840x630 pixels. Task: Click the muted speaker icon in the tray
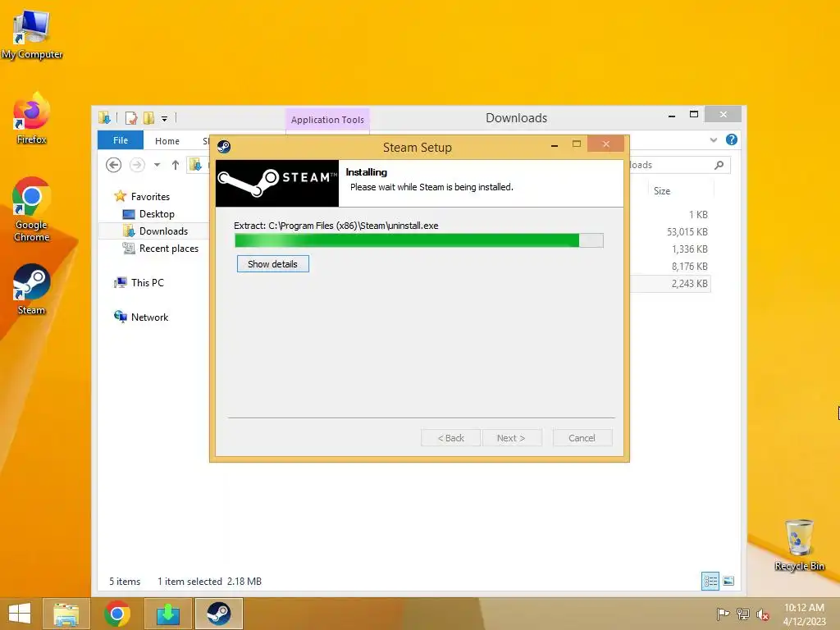tap(762, 614)
